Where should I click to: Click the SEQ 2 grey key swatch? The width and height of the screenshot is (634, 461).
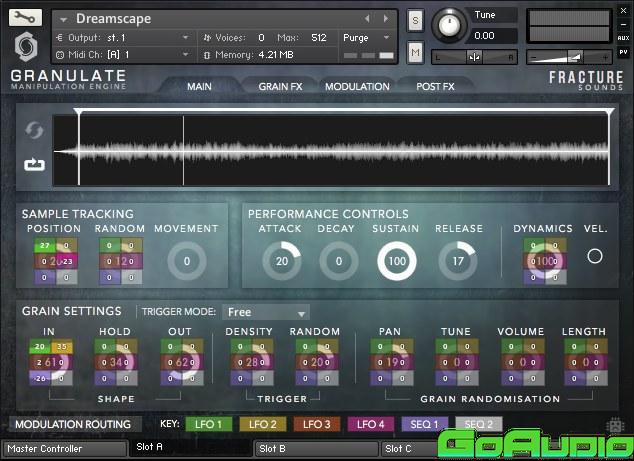click(x=479, y=424)
